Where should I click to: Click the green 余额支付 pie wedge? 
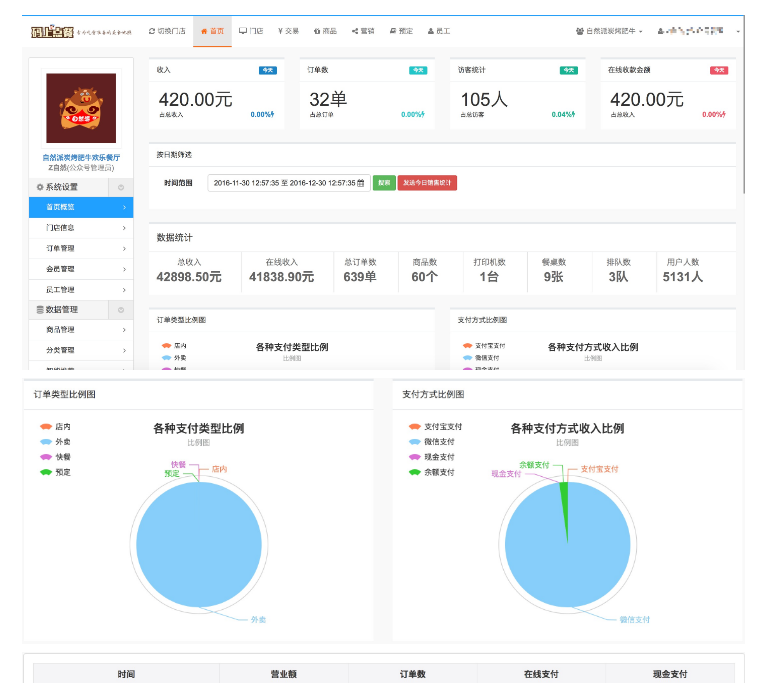point(565,507)
